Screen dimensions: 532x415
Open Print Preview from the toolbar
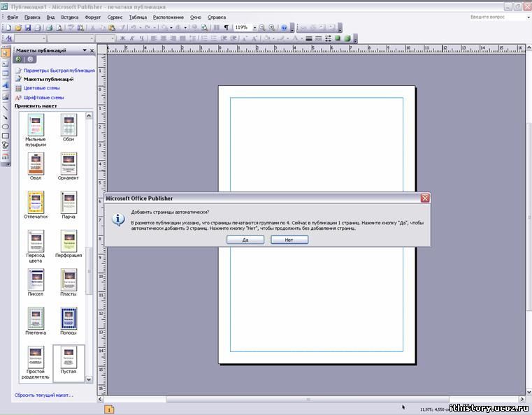pyautogui.click(x=59, y=27)
